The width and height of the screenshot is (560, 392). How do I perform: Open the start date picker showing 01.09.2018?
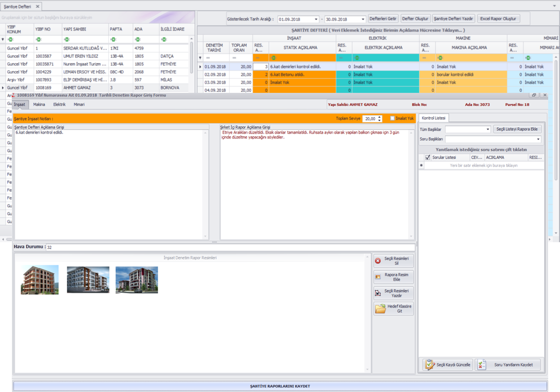click(316, 19)
